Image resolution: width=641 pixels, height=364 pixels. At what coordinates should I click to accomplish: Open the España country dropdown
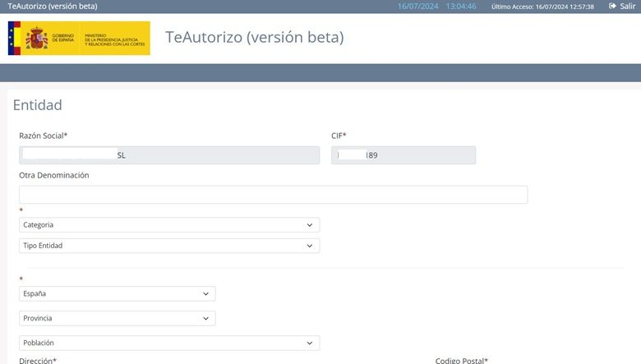pyautogui.click(x=117, y=293)
